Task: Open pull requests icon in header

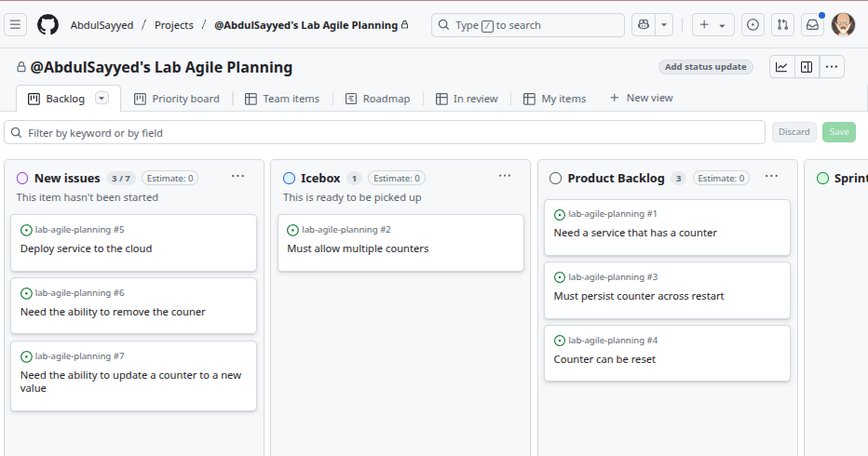Action: point(782,25)
